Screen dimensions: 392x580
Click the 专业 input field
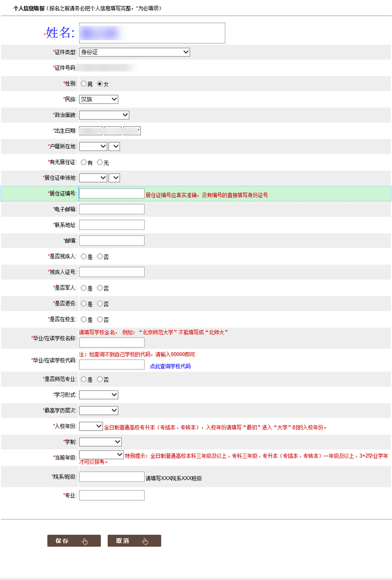(112, 495)
